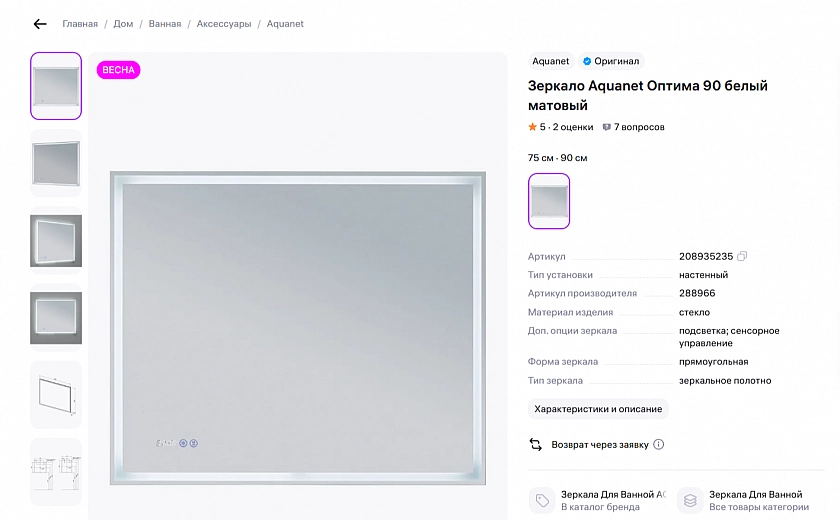840x520 pixels.
Task: Click the ВЕСНА promo badge
Action: click(x=118, y=70)
